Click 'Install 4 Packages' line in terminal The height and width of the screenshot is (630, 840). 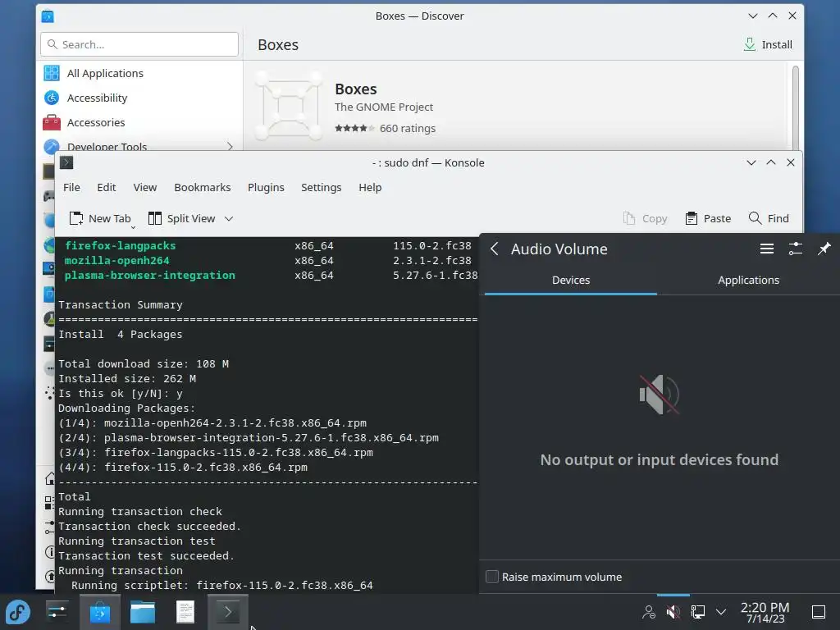point(120,335)
